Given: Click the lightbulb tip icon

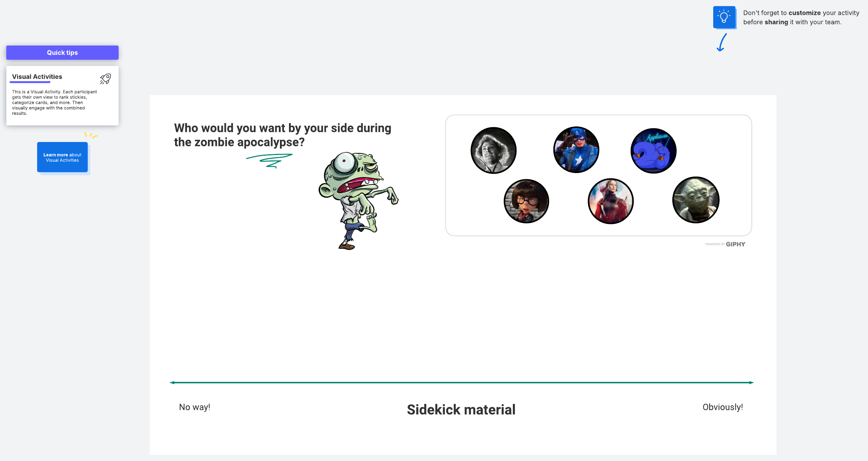Looking at the screenshot, I should pos(724,17).
